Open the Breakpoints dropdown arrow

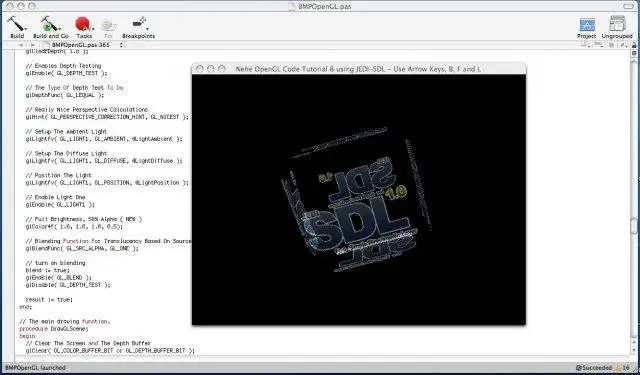(x=147, y=29)
